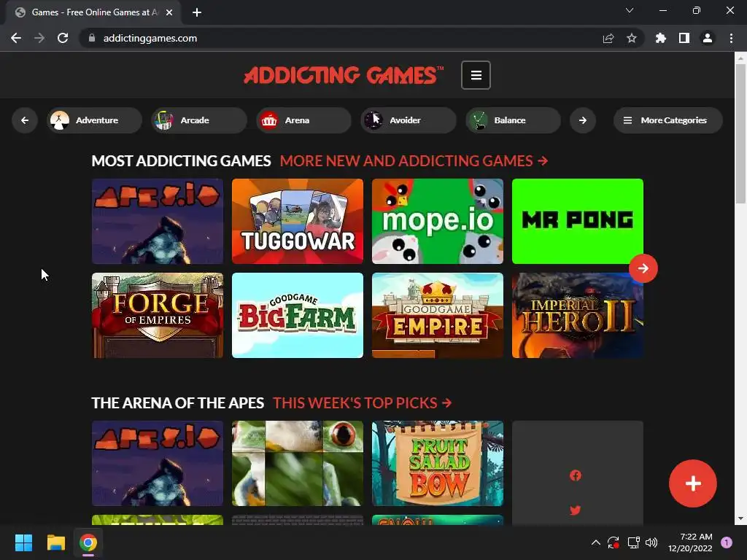Image resolution: width=747 pixels, height=560 pixels.
Task: Reload the page with the refresh icon
Action: click(63, 38)
